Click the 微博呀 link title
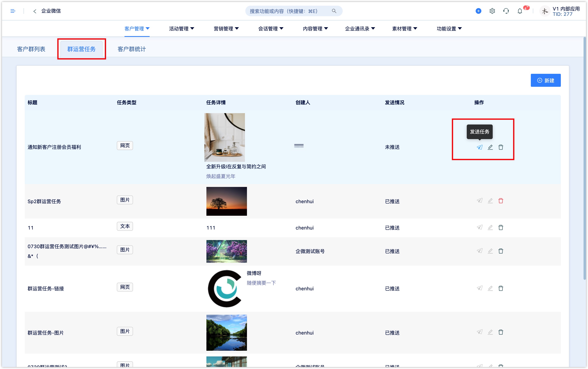Screen dimensions: 588x369 pos(254,273)
